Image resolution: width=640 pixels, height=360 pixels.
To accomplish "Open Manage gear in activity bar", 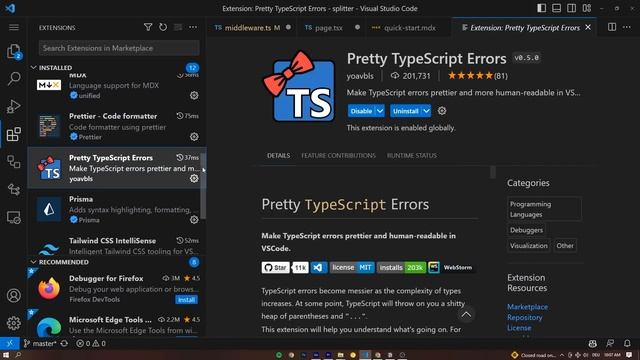I will pos(13,323).
